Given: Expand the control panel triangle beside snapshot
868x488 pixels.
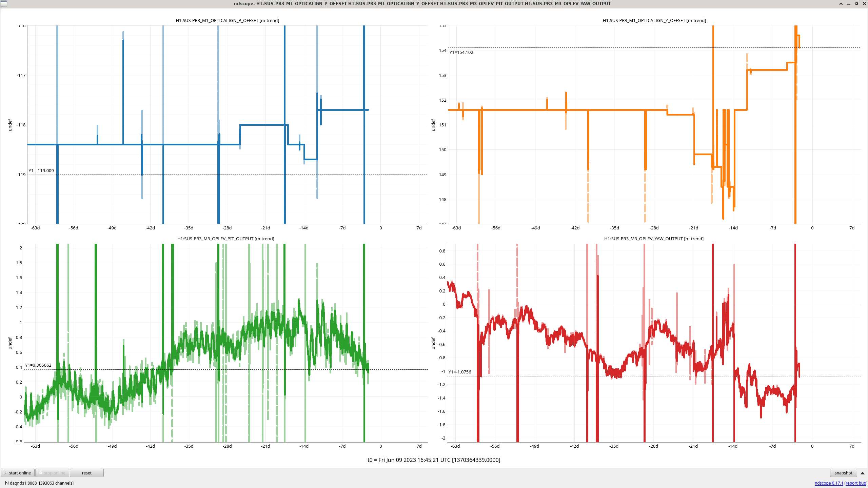Looking at the screenshot, I should click(x=863, y=473).
